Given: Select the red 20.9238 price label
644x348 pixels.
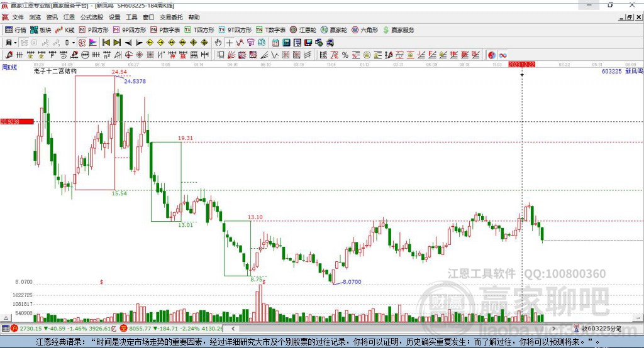Looking at the screenshot, I should tap(17, 121).
